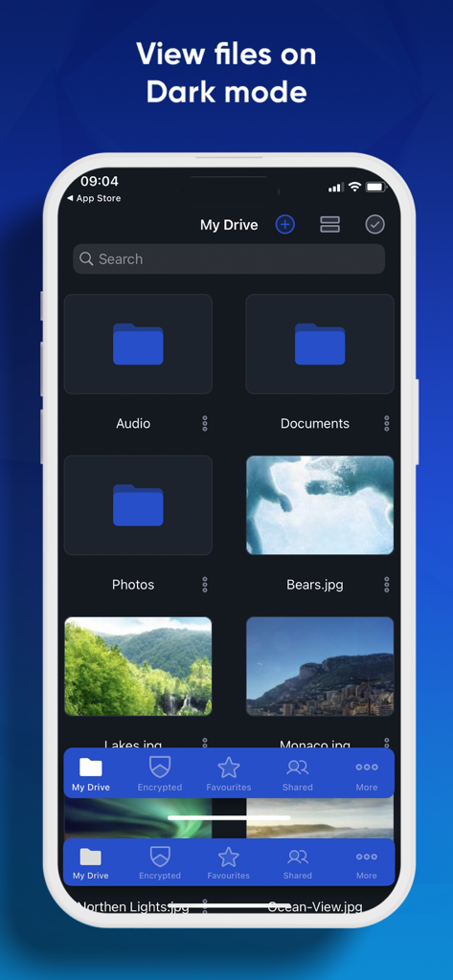Screen dimensions: 453x980
Task: Tap the "Photos" folder name
Action: pyautogui.click(x=133, y=585)
